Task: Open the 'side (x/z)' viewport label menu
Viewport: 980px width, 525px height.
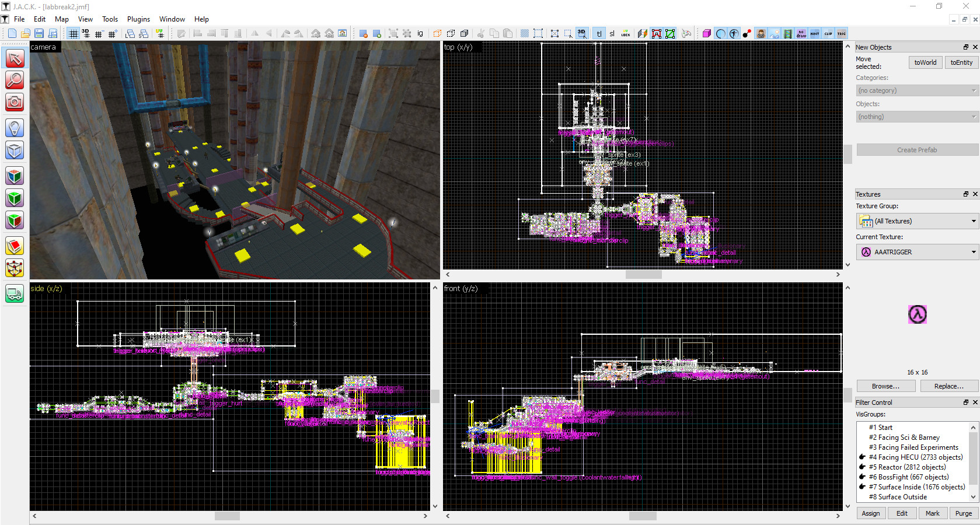Action: (46, 289)
